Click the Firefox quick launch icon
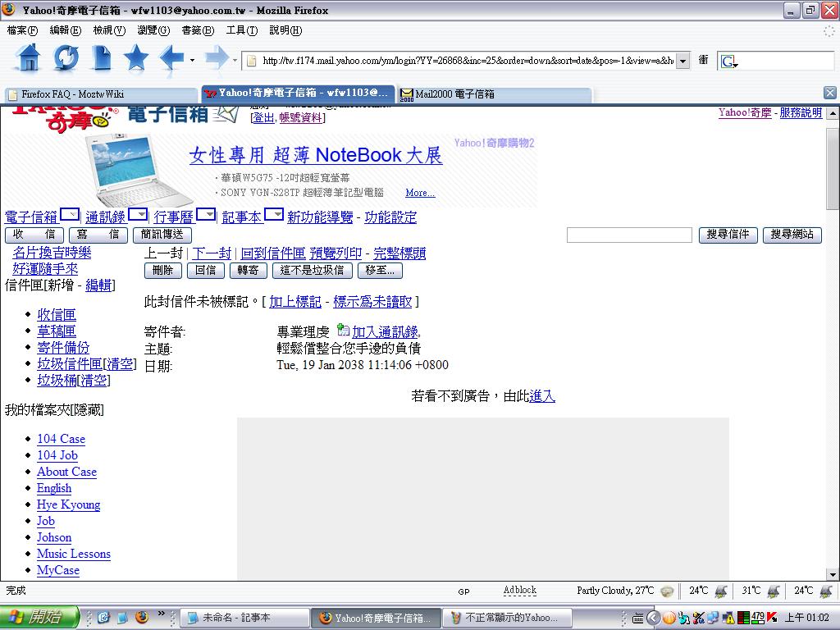The height and width of the screenshot is (630, 840). tap(142, 617)
